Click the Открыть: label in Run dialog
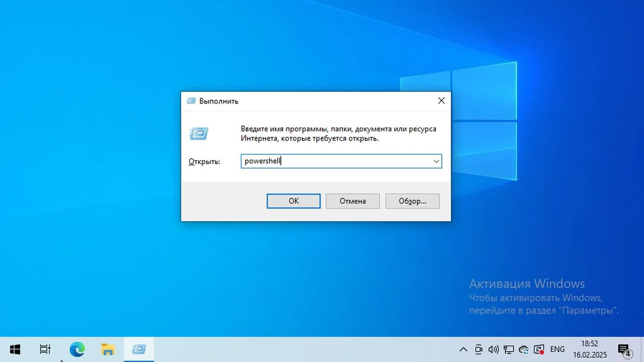 [204, 161]
